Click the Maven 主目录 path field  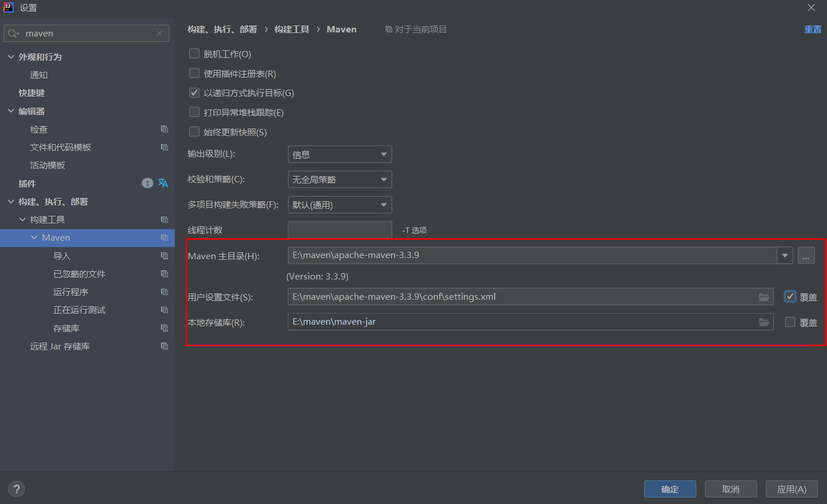(532, 255)
